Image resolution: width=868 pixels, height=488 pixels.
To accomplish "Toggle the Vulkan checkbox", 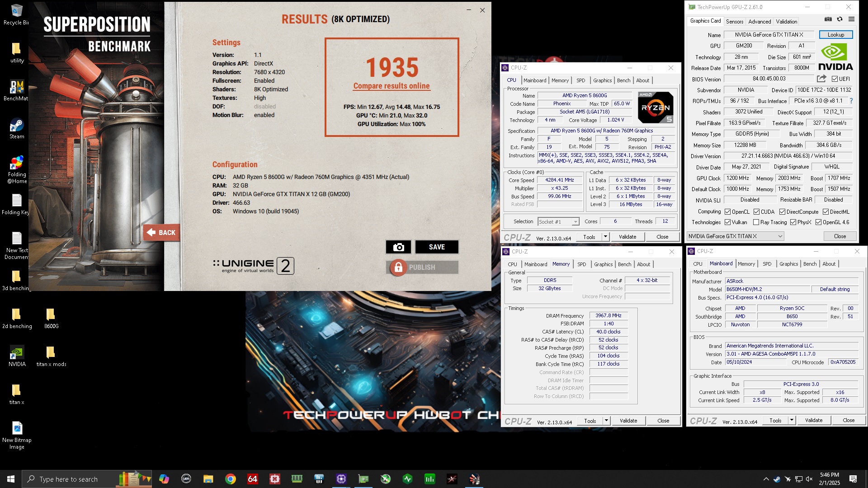I will (x=727, y=222).
